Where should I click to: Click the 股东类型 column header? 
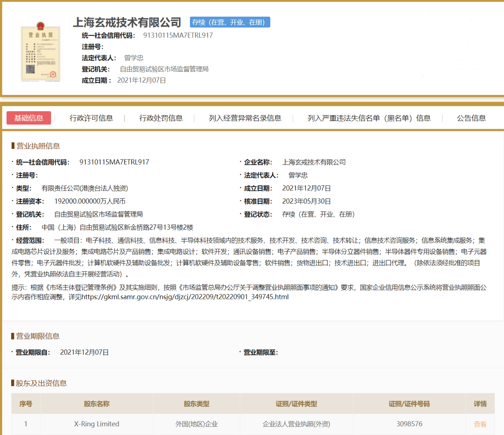(x=196, y=404)
